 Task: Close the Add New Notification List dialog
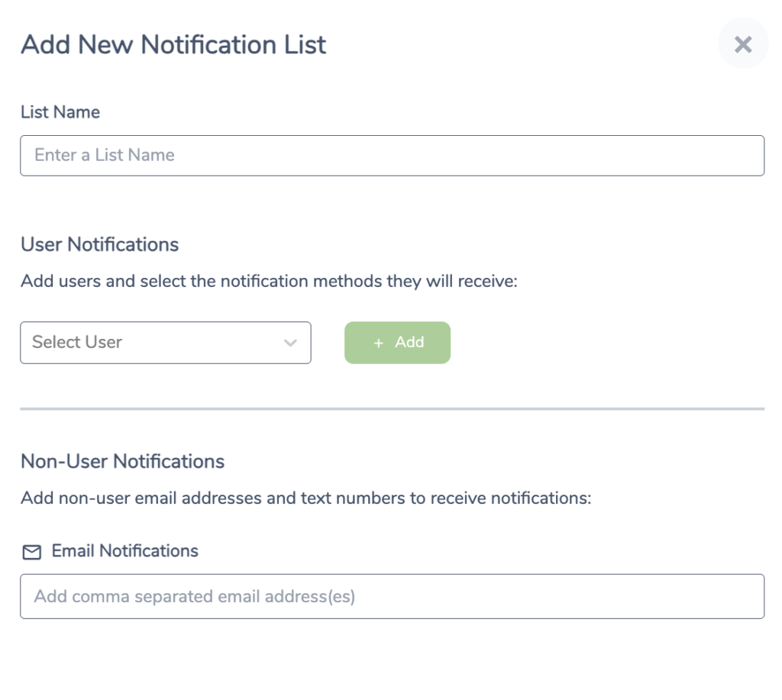(x=742, y=44)
